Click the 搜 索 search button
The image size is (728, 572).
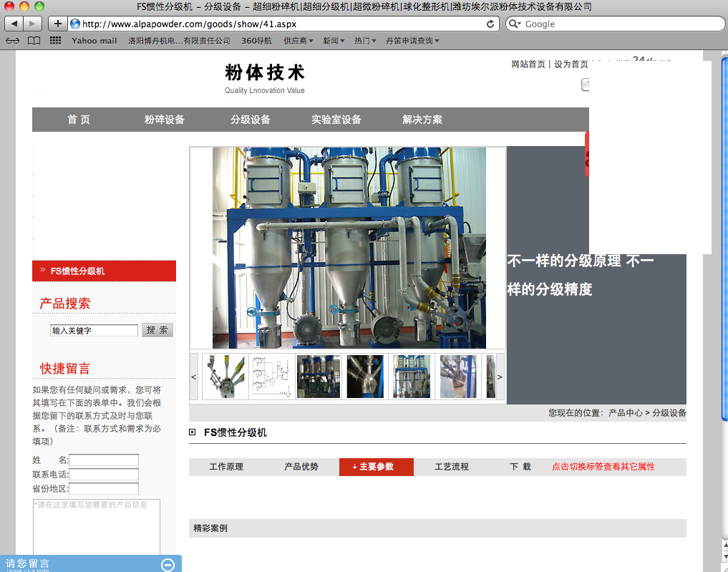(x=157, y=330)
